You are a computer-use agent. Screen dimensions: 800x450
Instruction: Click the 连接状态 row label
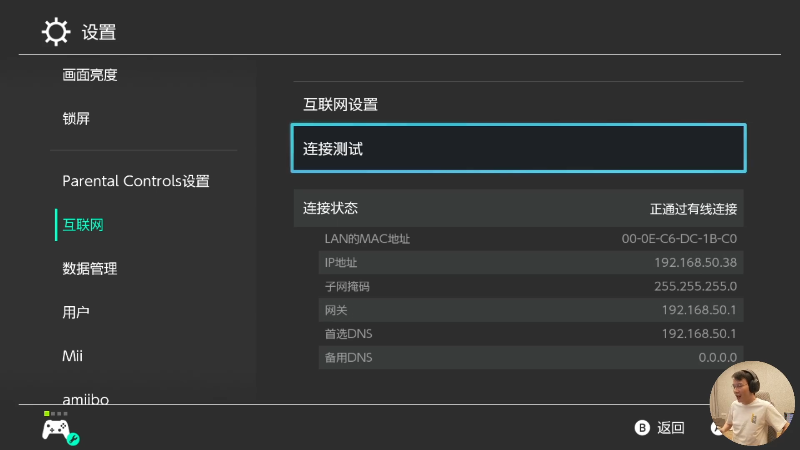coord(330,208)
